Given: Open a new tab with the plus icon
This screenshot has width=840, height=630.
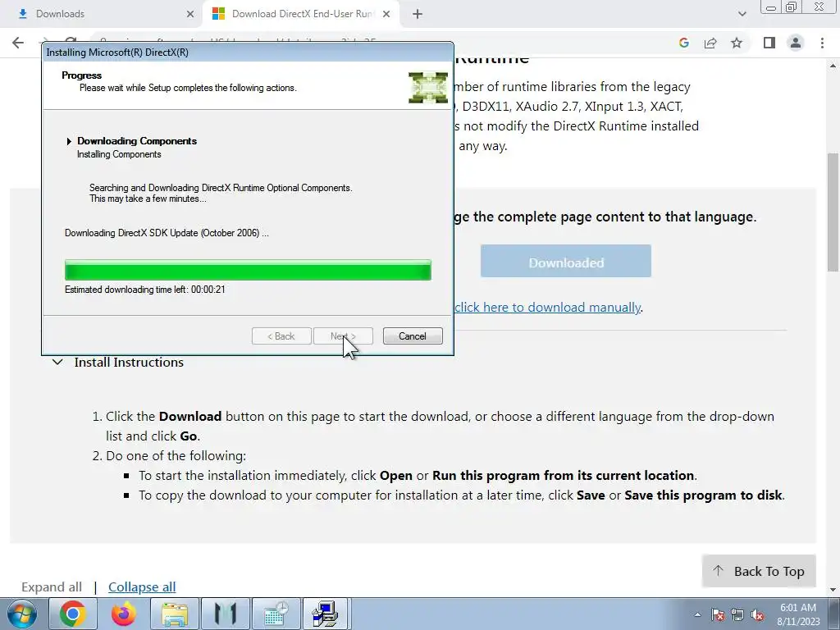Looking at the screenshot, I should coord(418,14).
